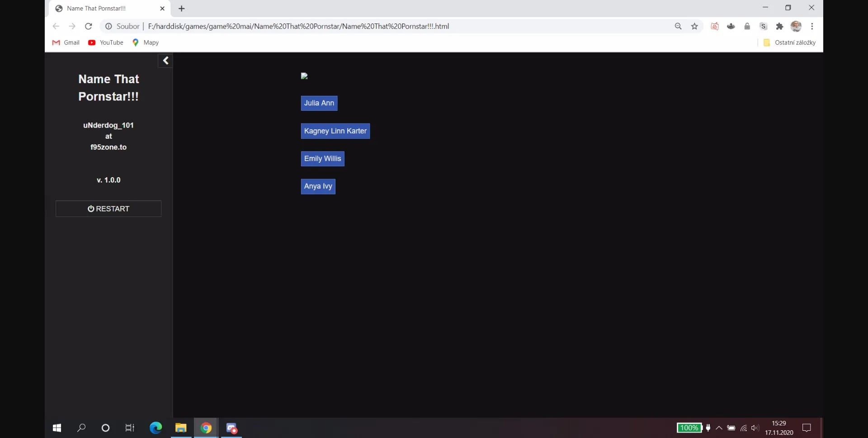The width and height of the screenshot is (868, 438).
Task: Open the Ostatní záložky bookmarks folder
Action: [x=790, y=42]
